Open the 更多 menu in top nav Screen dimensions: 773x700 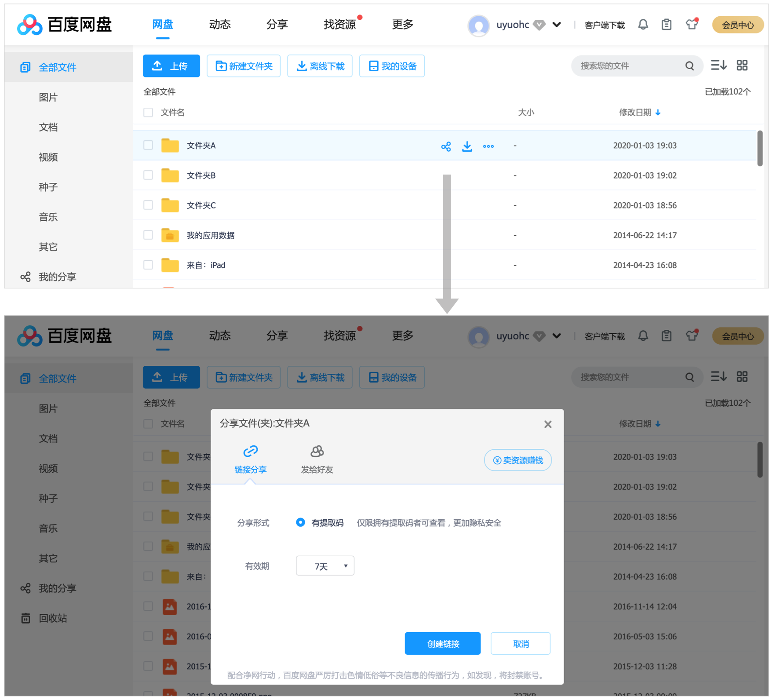[x=403, y=25]
